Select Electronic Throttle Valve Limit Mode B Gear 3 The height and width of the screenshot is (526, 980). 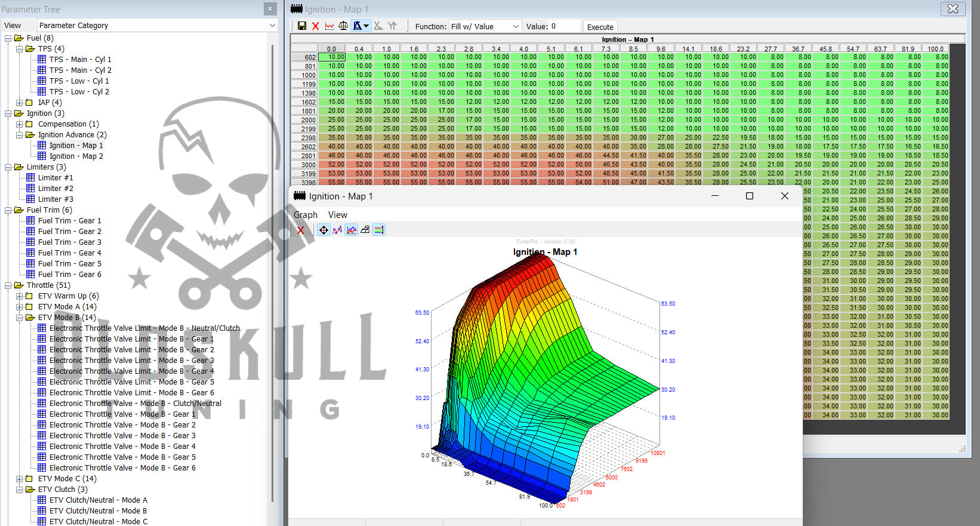pos(131,360)
